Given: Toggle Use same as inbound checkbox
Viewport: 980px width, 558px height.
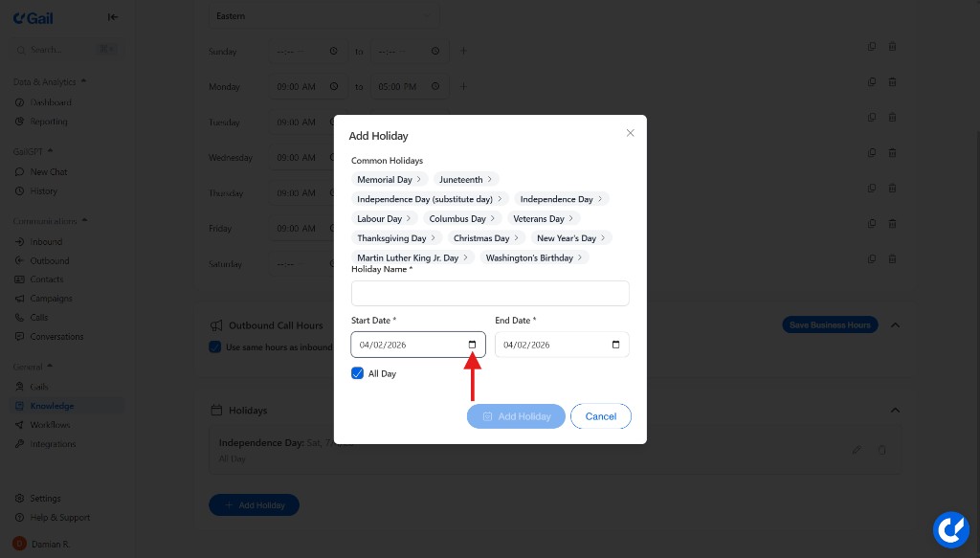Looking at the screenshot, I should click(214, 346).
